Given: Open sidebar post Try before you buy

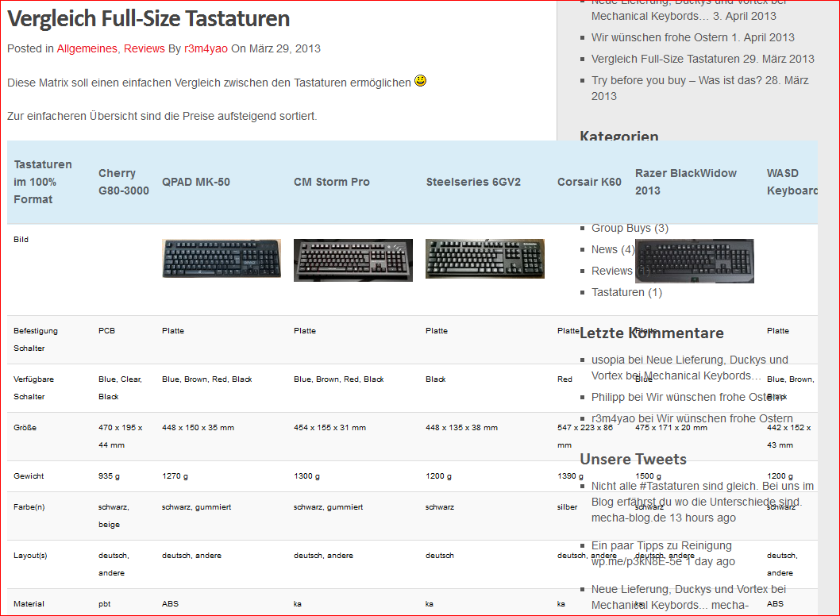Looking at the screenshot, I should [x=699, y=88].
